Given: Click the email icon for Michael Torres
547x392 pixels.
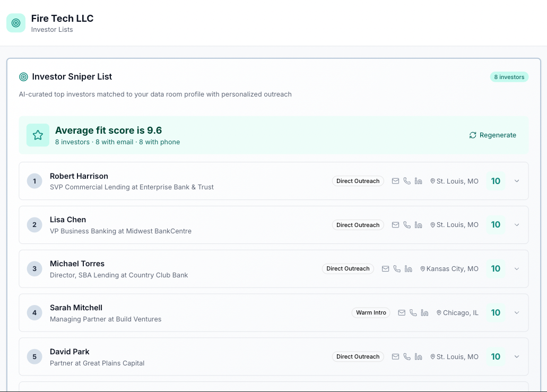Looking at the screenshot, I should pyautogui.click(x=385, y=269).
